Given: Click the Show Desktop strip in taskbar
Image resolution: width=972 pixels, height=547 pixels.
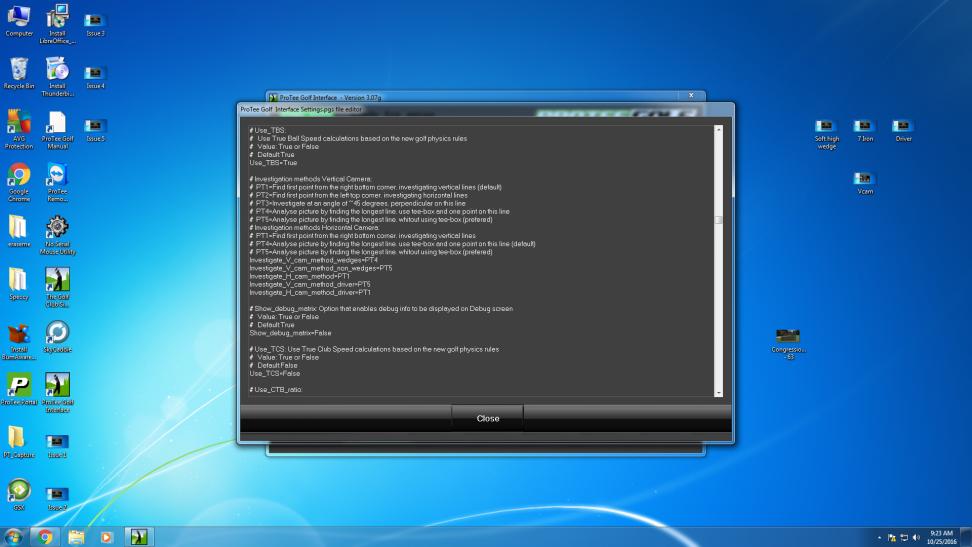Looking at the screenshot, I should tap(966, 536).
